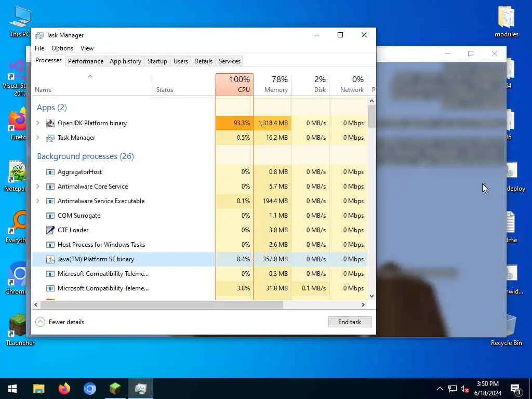Select the This PC desktop icon

click(x=20, y=21)
